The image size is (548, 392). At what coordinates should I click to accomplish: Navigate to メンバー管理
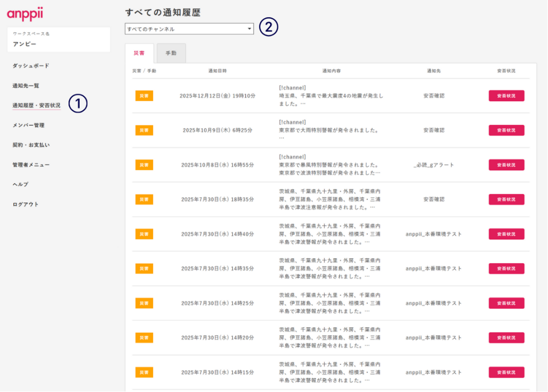point(28,125)
